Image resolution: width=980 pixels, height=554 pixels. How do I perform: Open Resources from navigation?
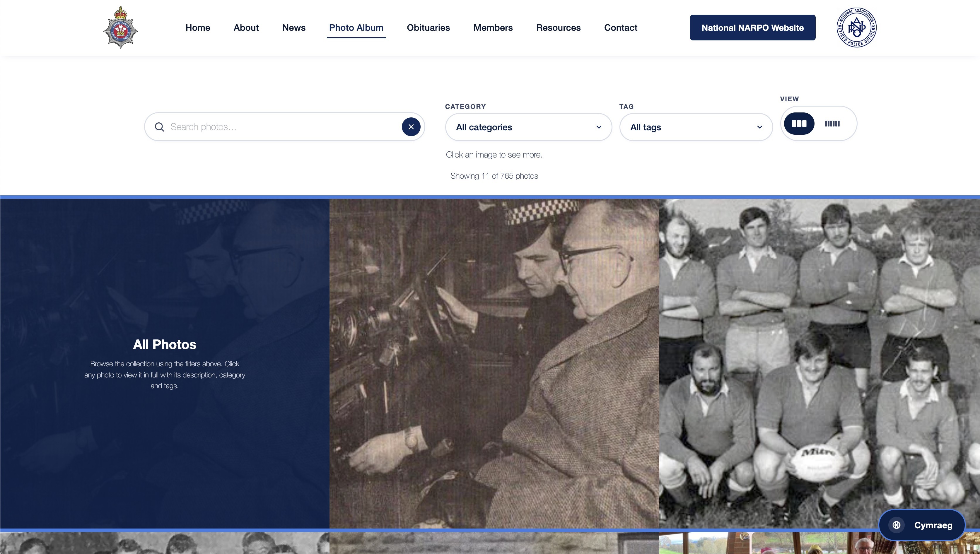[558, 28]
